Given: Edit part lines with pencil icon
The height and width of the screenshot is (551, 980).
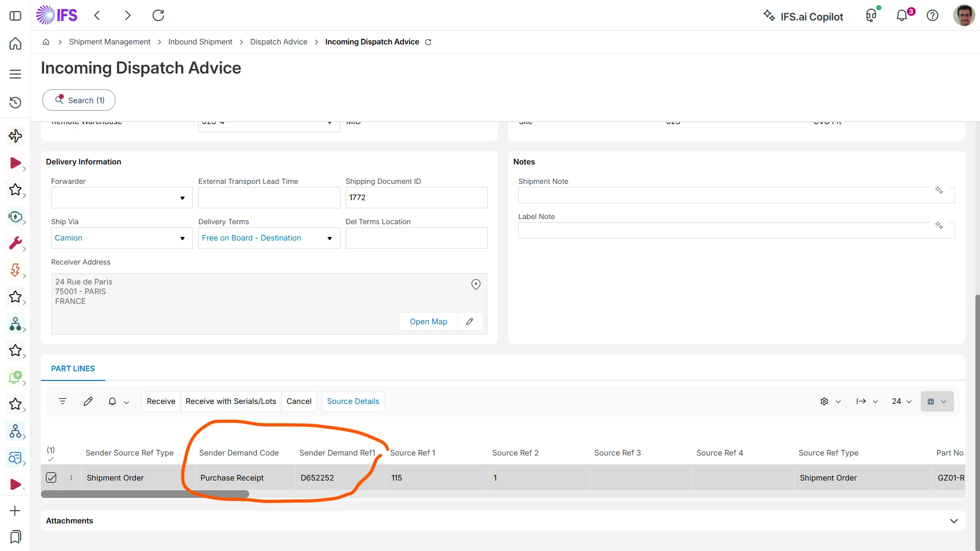Looking at the screenshot, I should (88, 401).
